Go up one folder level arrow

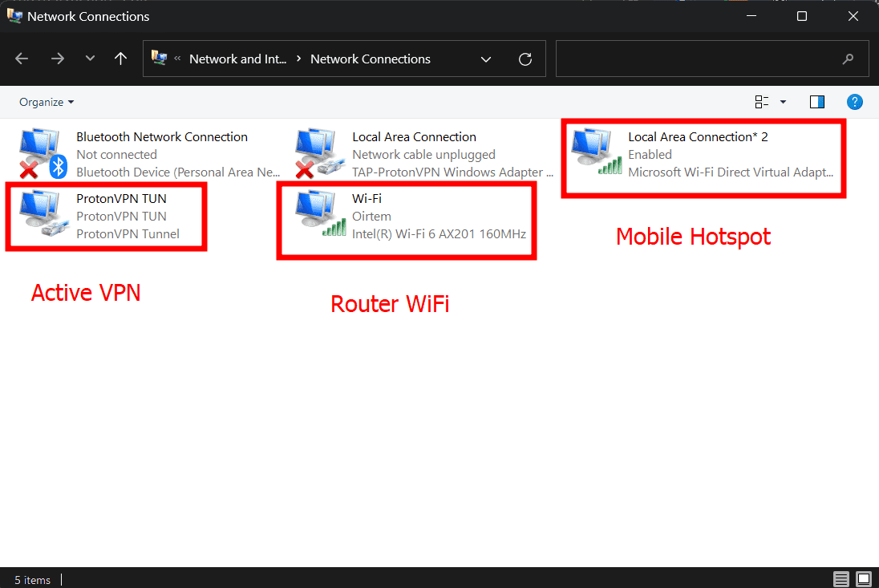[120, 59]
